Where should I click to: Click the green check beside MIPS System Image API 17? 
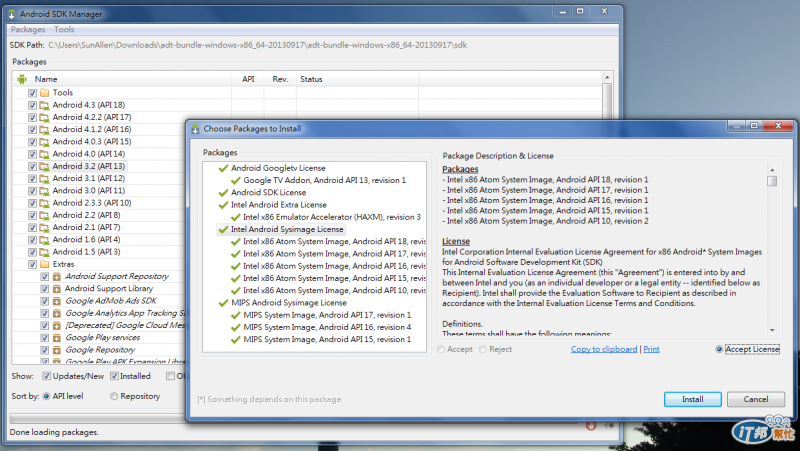[235, 315]
